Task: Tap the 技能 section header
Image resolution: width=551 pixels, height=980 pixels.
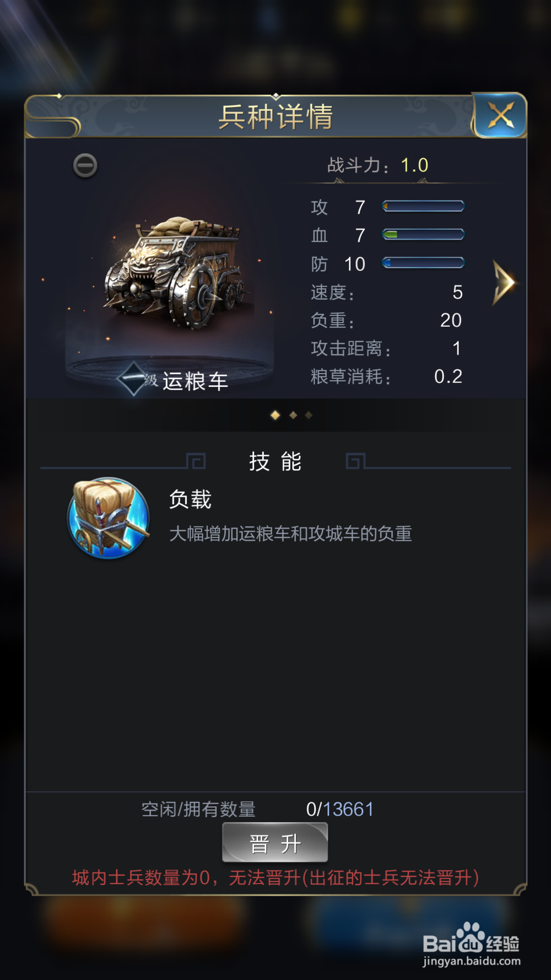Action: [275, 461]
